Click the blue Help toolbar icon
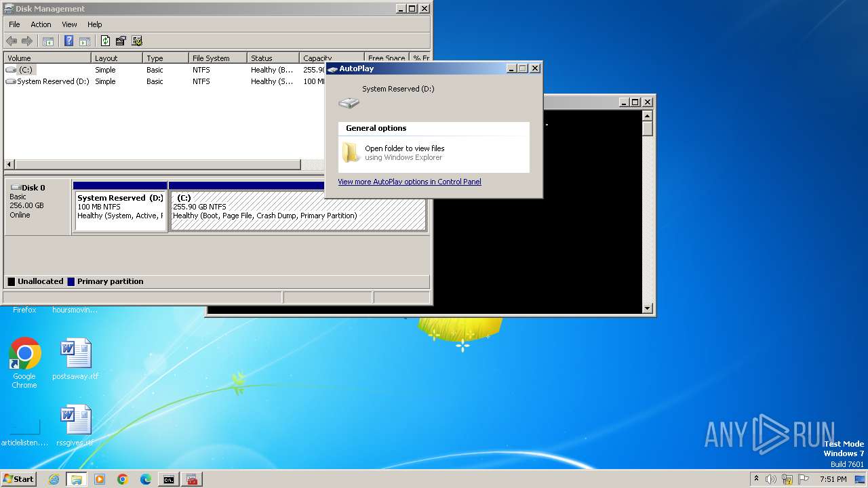This screenshot has width=868, height=488. [68, 41]
